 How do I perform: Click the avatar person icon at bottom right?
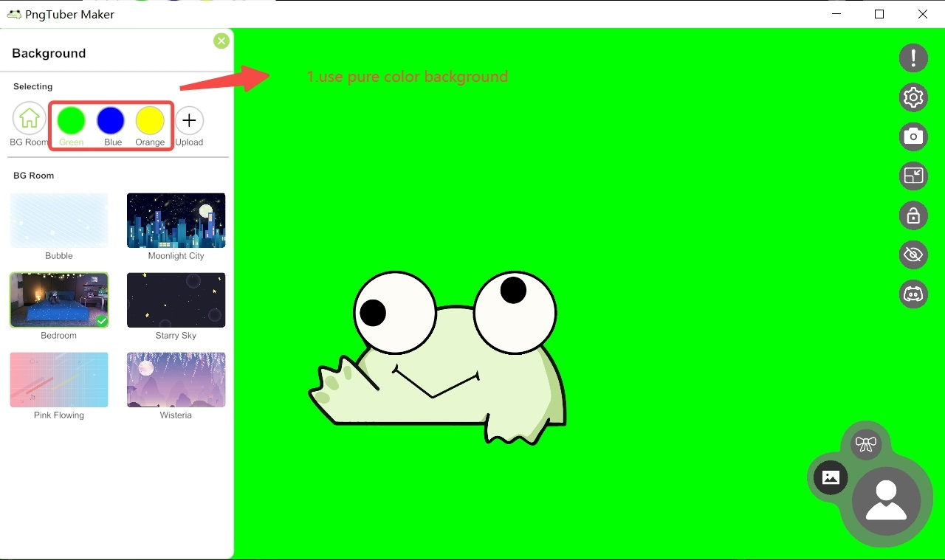point(887,502)
